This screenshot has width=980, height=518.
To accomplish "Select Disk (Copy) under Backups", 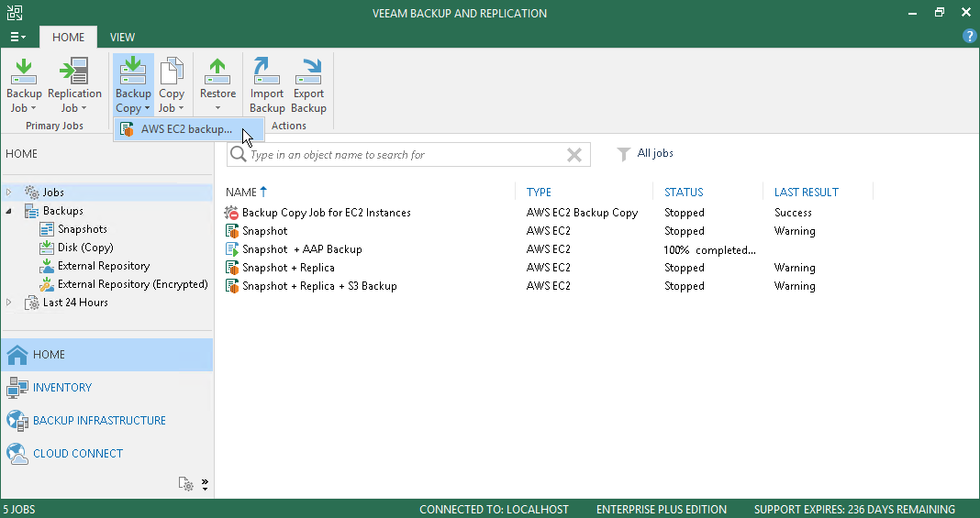I will [x=85, y=248].
